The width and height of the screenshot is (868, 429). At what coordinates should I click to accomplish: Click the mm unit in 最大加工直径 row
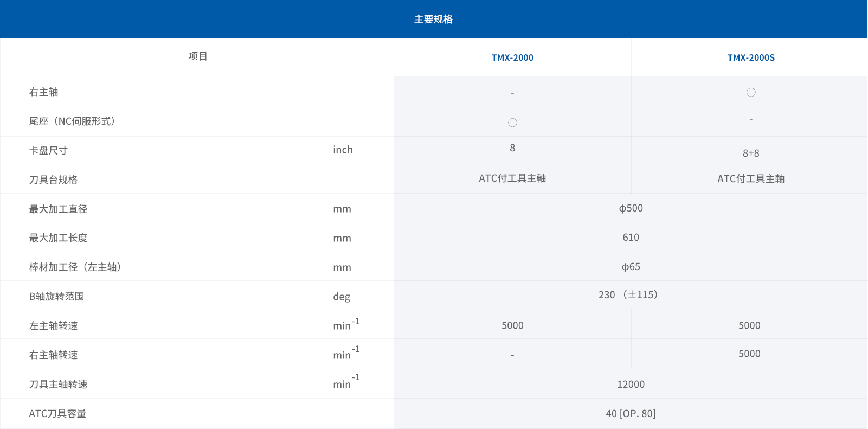click(342, 209)
